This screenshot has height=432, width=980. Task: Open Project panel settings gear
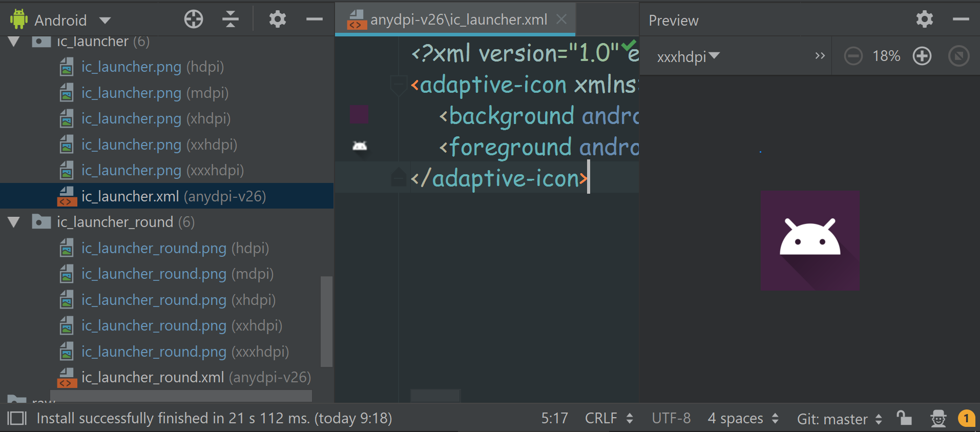pos(277,19)
